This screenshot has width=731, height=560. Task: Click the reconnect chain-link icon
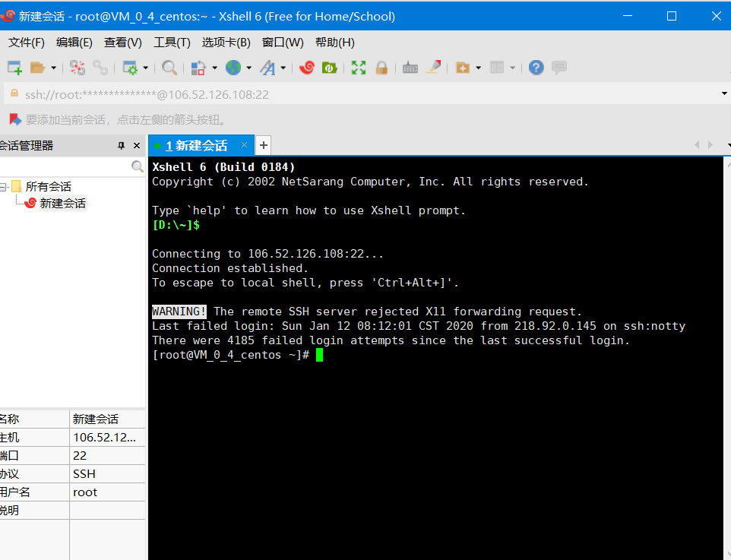(100, 68)
